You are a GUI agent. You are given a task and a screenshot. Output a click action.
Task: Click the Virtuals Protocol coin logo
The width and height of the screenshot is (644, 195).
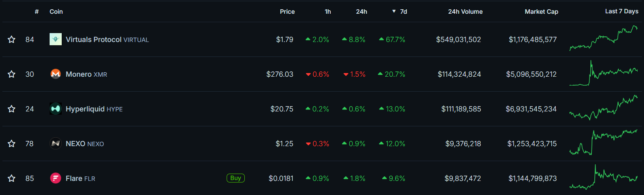point(56,39)
